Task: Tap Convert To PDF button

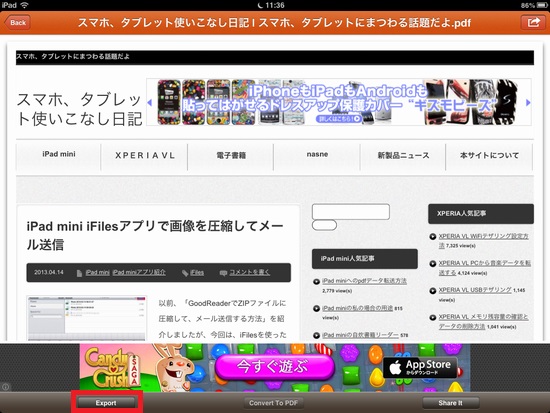Action: coord(273,403)
